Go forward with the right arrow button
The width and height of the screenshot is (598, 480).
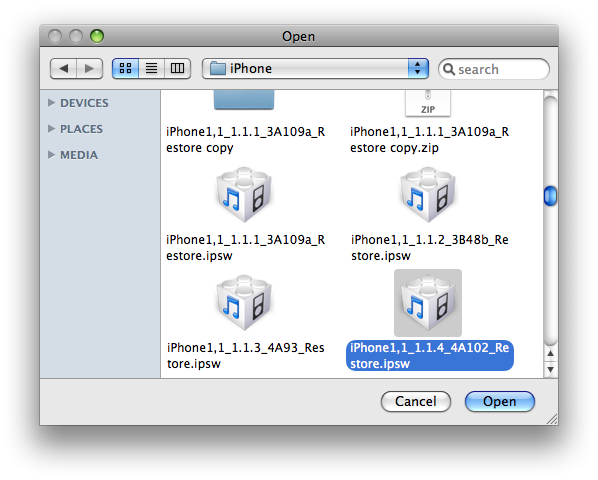coord(90,69)
